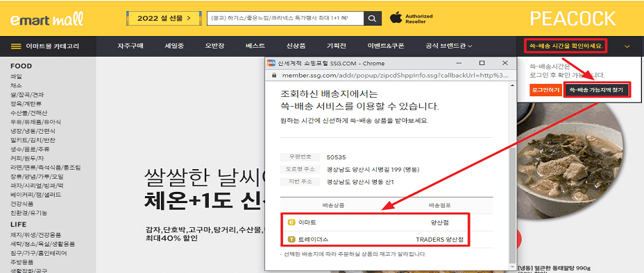Click the search magnifier icon

372,19
